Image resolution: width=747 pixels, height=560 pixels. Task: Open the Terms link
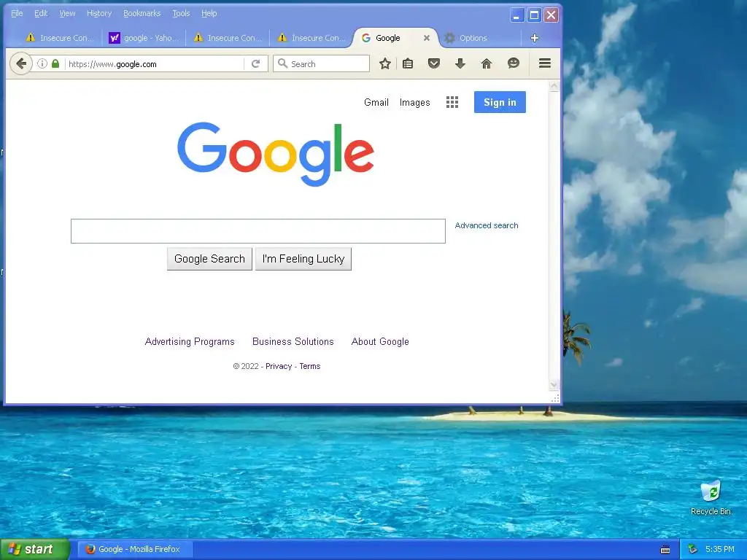[x=309, y=366]
